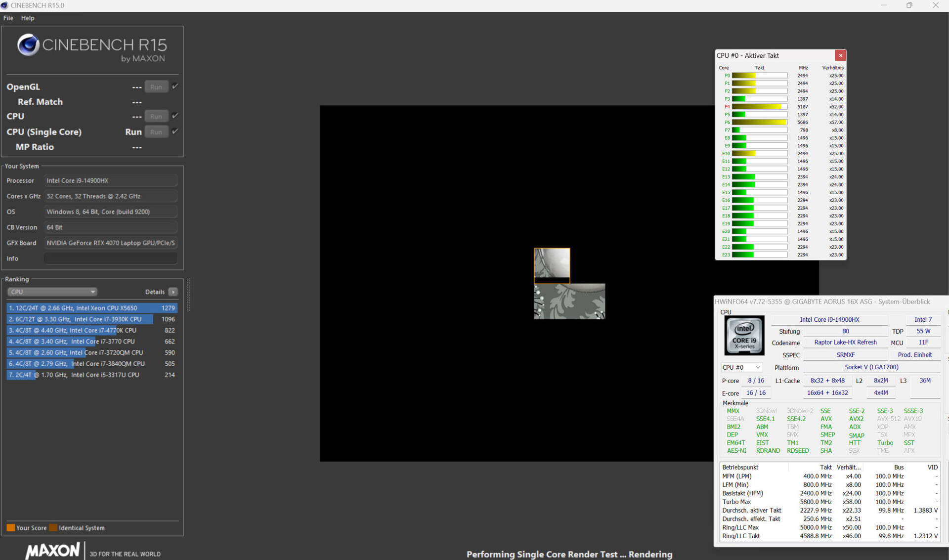949x560 pixels.
Task: Click the MAXON logo at bottom left
Action: pyautogui.click(x=52, y=550)
